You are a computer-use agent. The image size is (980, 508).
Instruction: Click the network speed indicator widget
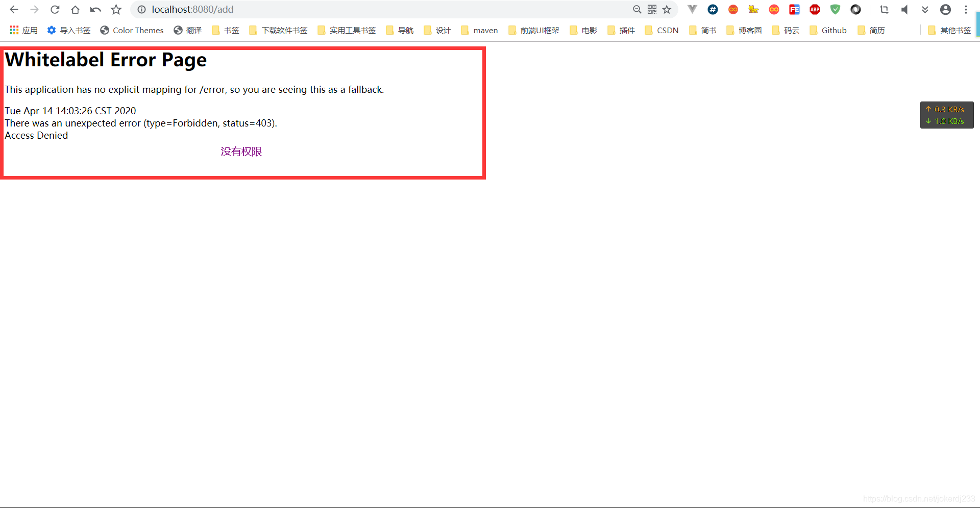click(947, 115)
